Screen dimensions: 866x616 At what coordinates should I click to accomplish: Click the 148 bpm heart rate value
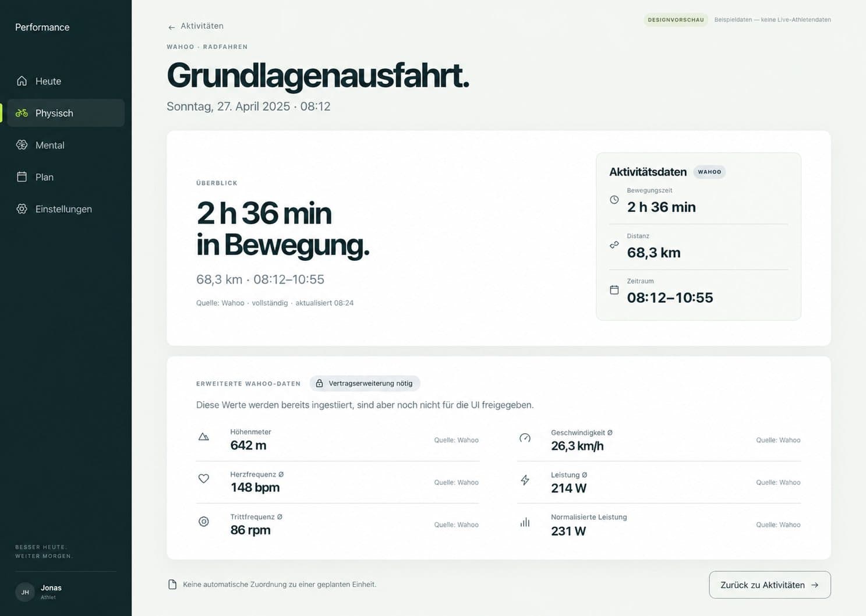[x=255, y=487]
